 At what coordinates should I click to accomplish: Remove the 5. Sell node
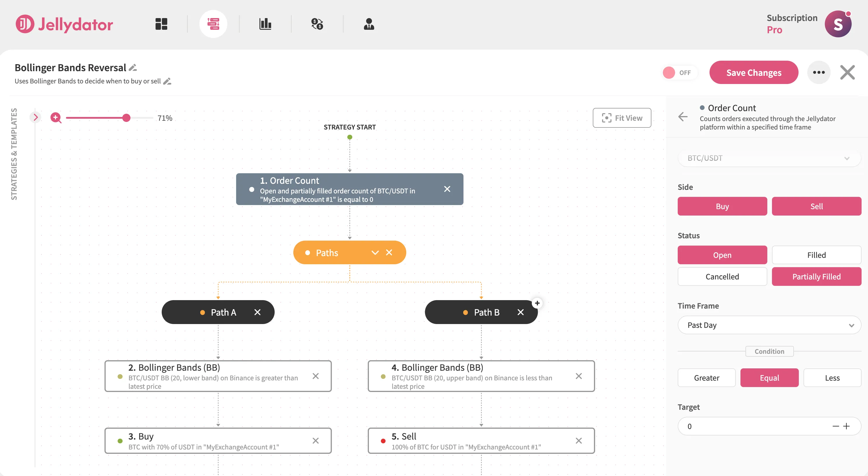579,441
